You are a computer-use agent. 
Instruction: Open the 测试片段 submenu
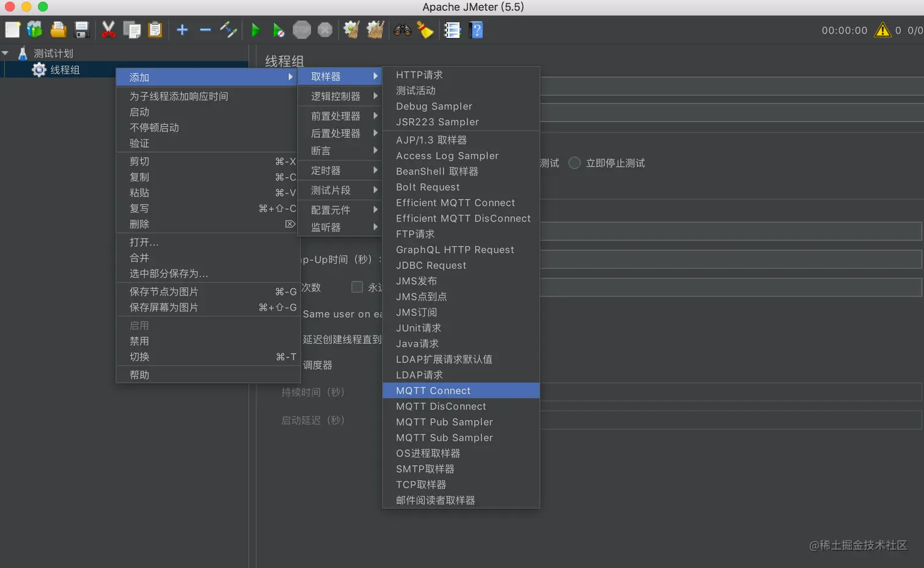click(340, 190)
